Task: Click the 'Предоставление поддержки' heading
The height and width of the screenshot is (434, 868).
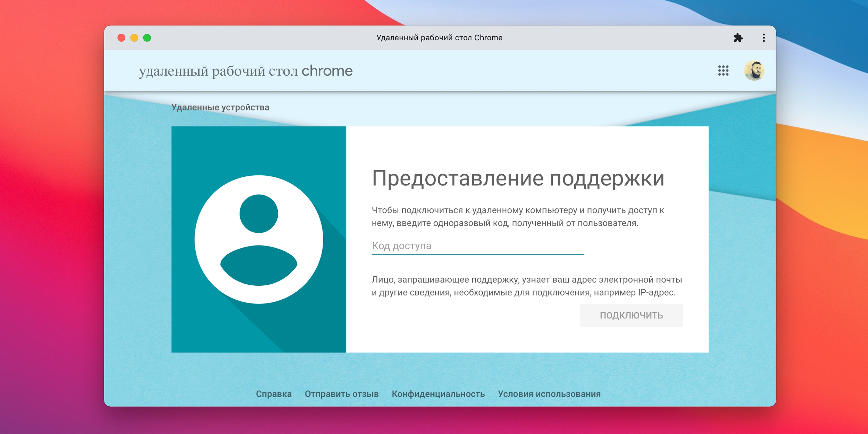Action: (x=518, y=178)
